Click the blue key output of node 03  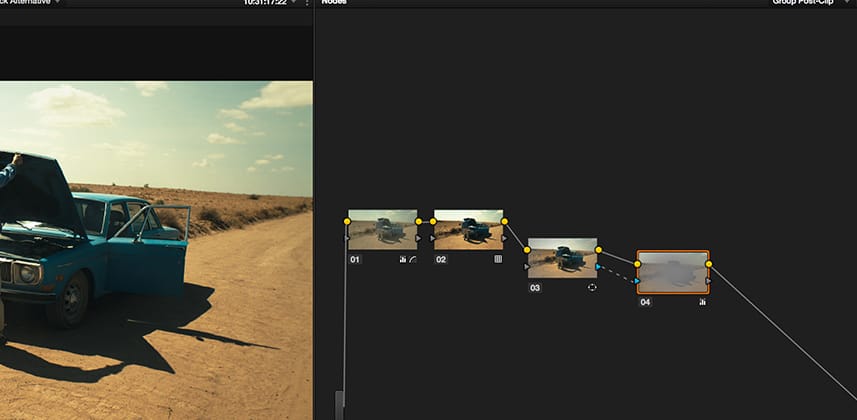pyautogui.click(x=598, y=267)
